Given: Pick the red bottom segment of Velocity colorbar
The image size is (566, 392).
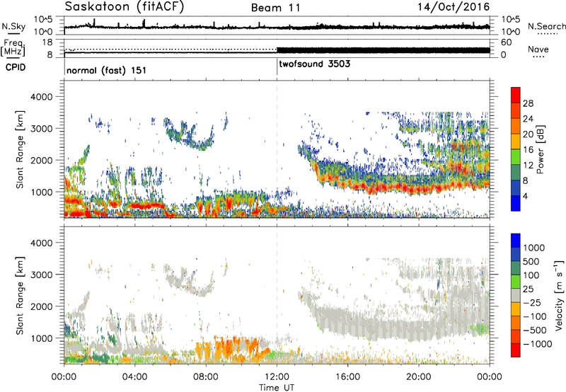Looking at the screenshot, I should click(516, 350).
